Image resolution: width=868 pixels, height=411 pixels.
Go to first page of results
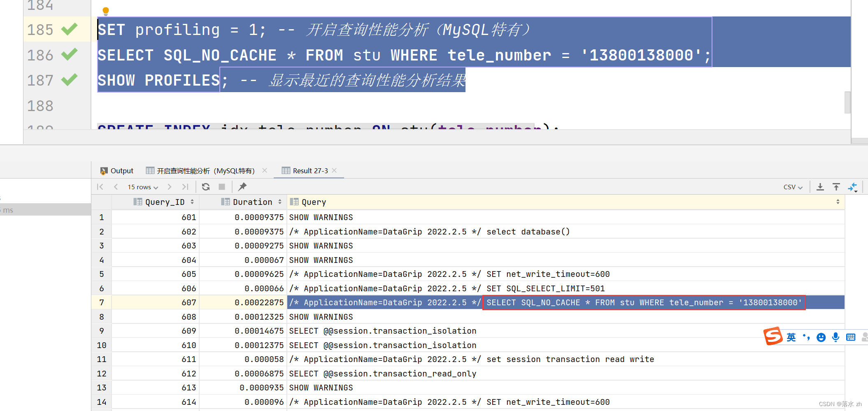pos(100,187)
